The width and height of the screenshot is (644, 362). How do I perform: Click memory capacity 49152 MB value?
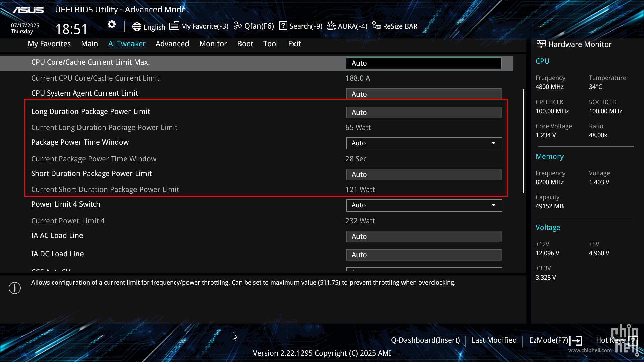pos(549,206)
